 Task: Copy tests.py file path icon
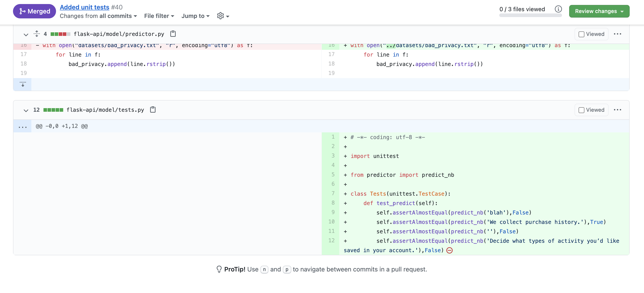(x=153, y=109)
